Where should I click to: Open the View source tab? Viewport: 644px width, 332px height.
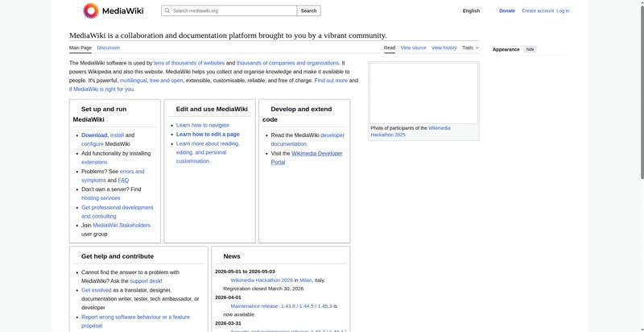[413, 48]
